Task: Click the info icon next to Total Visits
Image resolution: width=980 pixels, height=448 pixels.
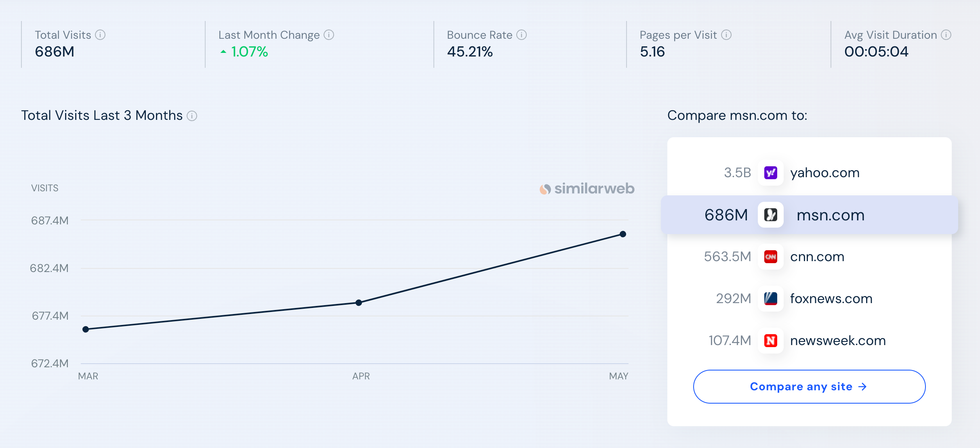Action: 100,35
